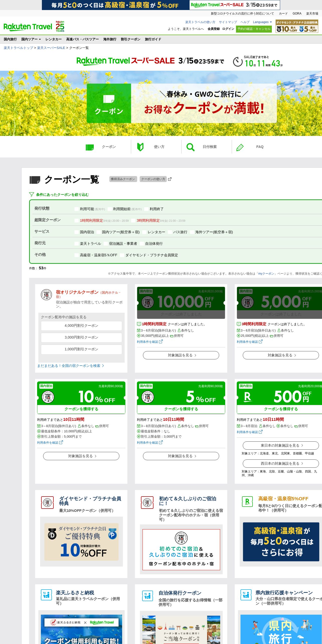Select the 3,000円割引クーポン button
Viewport: 322px width, 644px height.
pyautogui.click(x=82, y=337)
